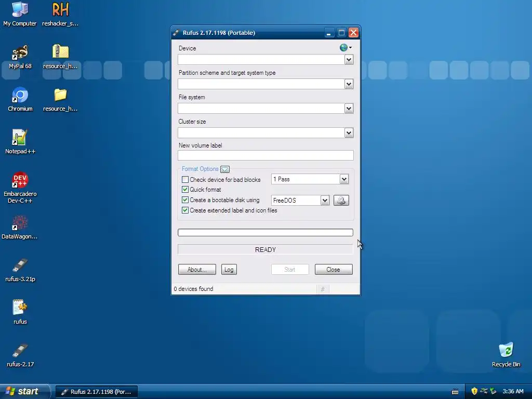The image size is (532, 399).
Task: Click the security shield tray icon
Action: tap(474, 391)
